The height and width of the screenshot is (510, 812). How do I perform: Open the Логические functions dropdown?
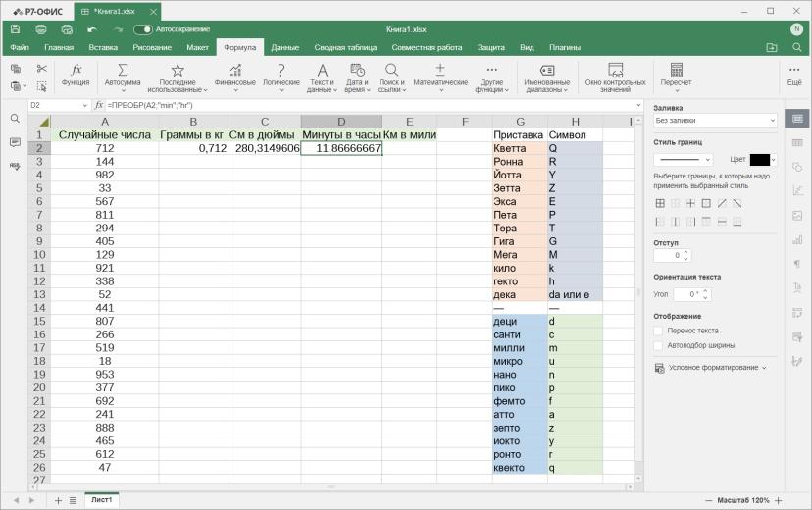click(x=281, y=77)
